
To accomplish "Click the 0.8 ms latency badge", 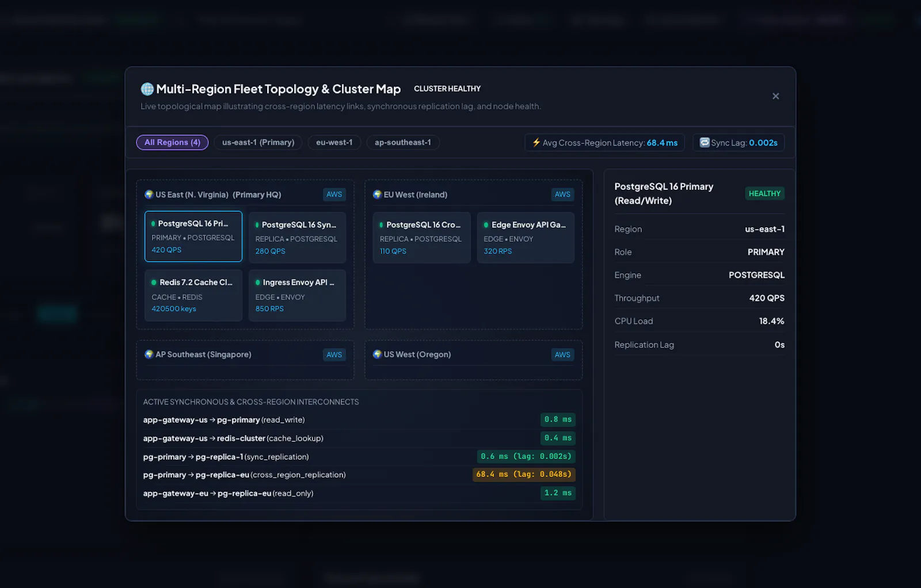I will (x=558, y=419).
